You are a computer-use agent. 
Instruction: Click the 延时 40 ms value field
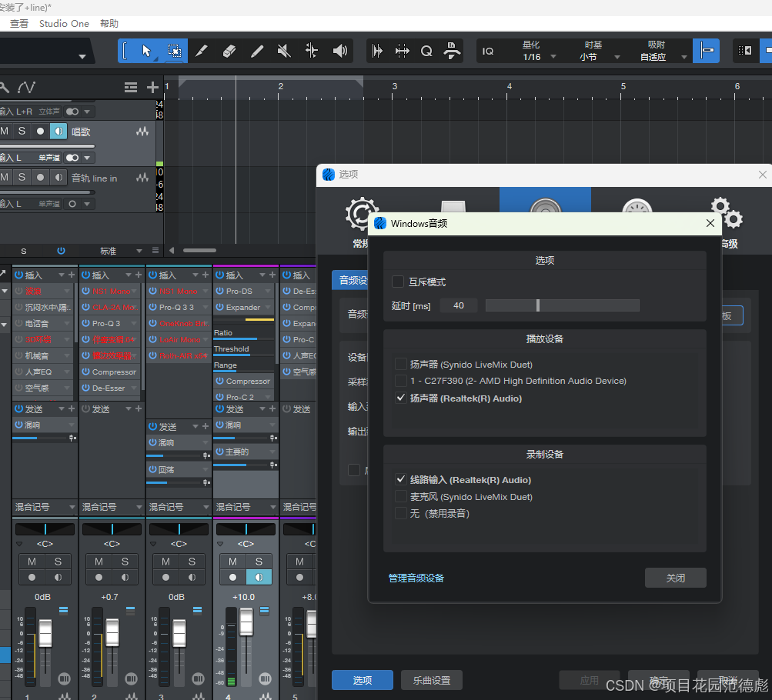tap(459, 305)
